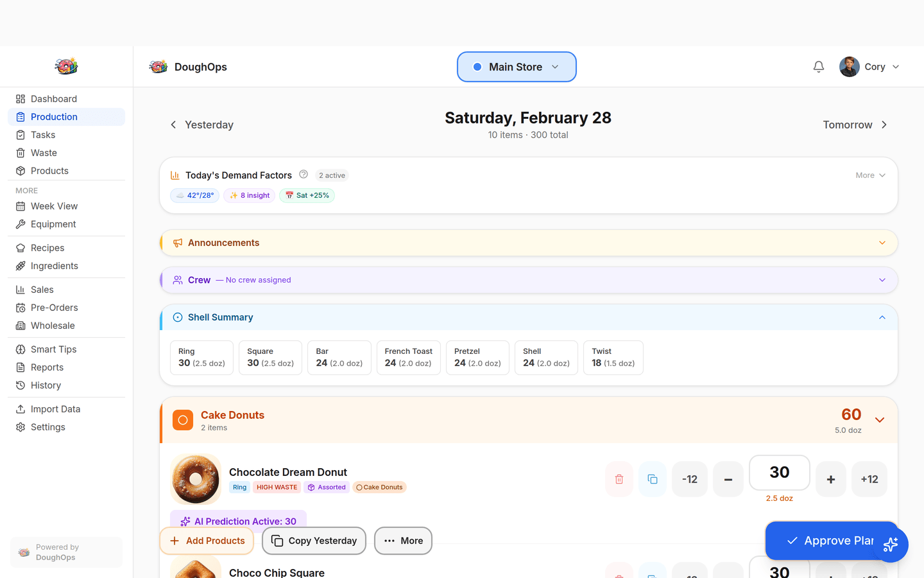View Smart Tips from the sidebar
Viewport: 924px width, 578px height.
point(54,349)
